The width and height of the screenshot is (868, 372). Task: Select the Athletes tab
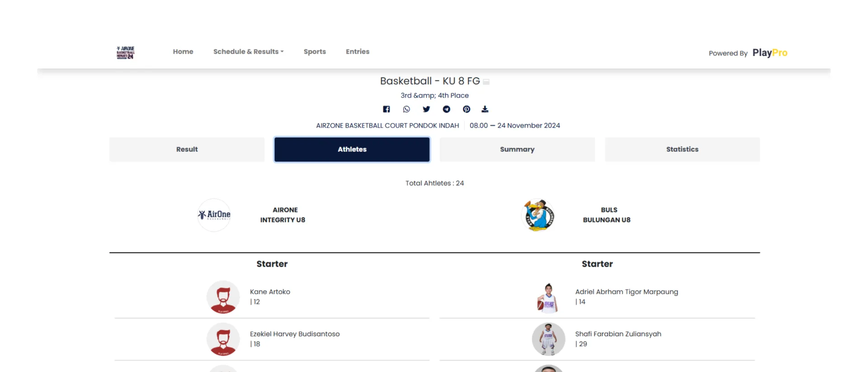(x=352, y=150)
